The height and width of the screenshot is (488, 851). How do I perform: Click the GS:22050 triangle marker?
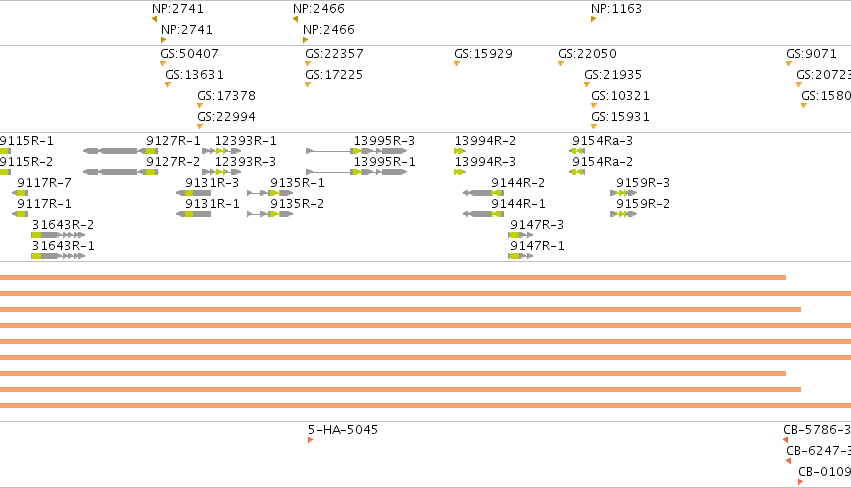click(x=561, y=64)
